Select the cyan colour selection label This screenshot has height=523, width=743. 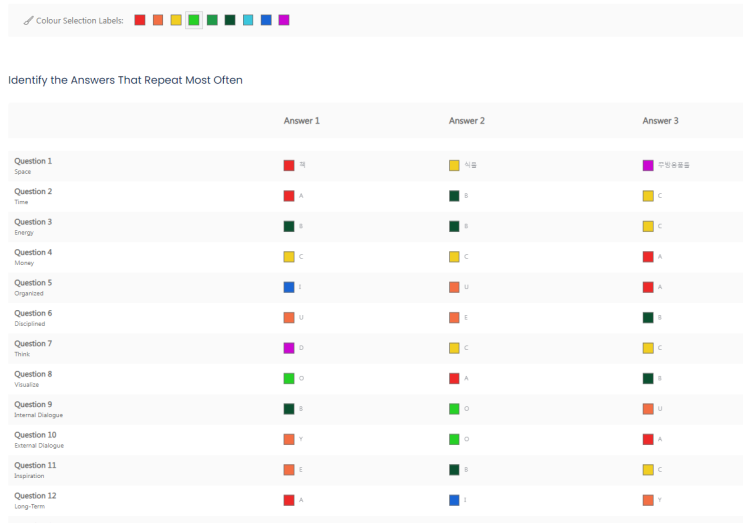[248, 20]
